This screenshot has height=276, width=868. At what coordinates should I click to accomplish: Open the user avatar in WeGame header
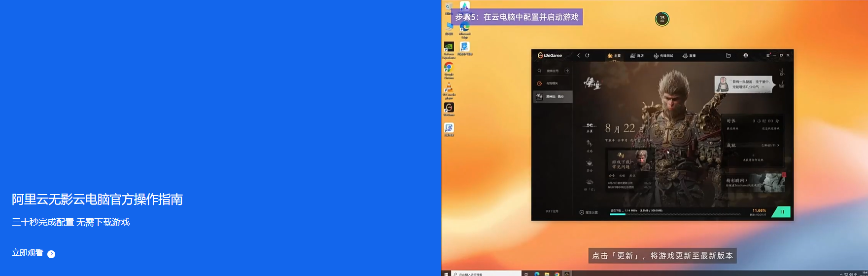click(x=745, y=55)
